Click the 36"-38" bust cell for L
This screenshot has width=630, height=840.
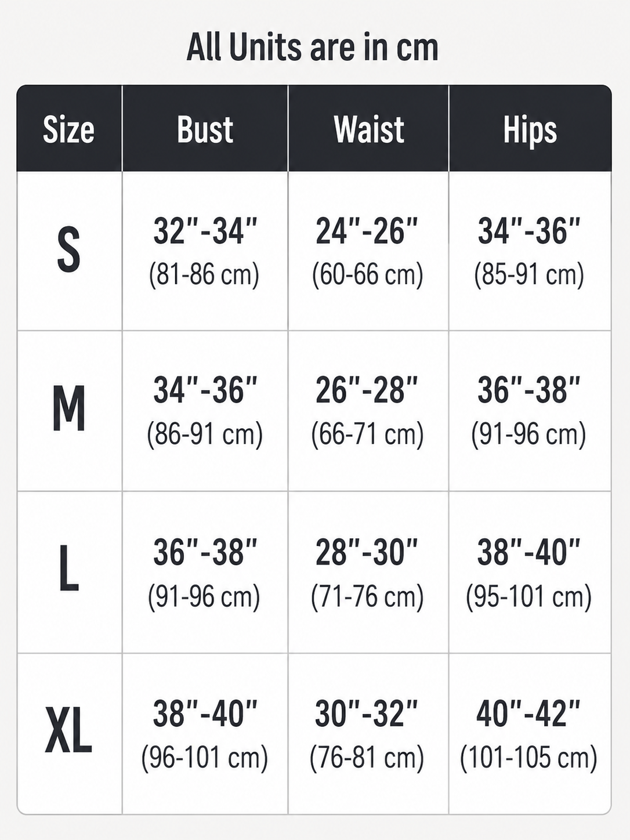tap(205, 552)
